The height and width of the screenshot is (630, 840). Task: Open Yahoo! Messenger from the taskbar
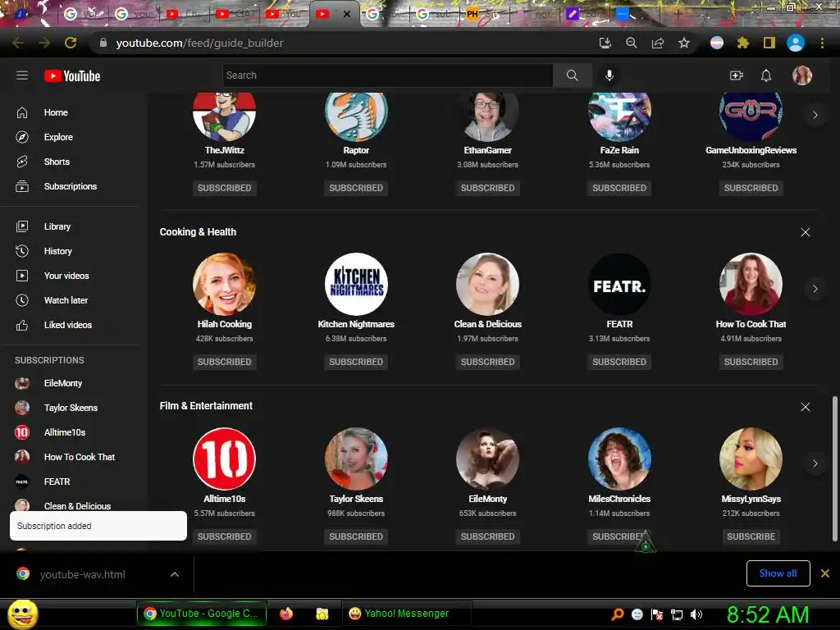pyautogui.click(x=406, y=614)
